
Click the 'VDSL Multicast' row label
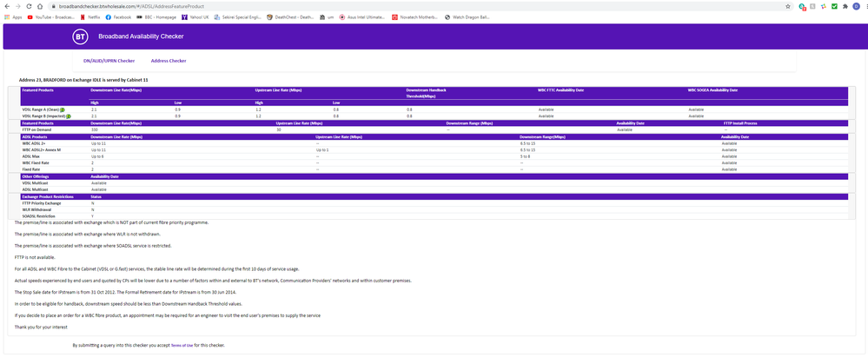[x=33, y=182]
